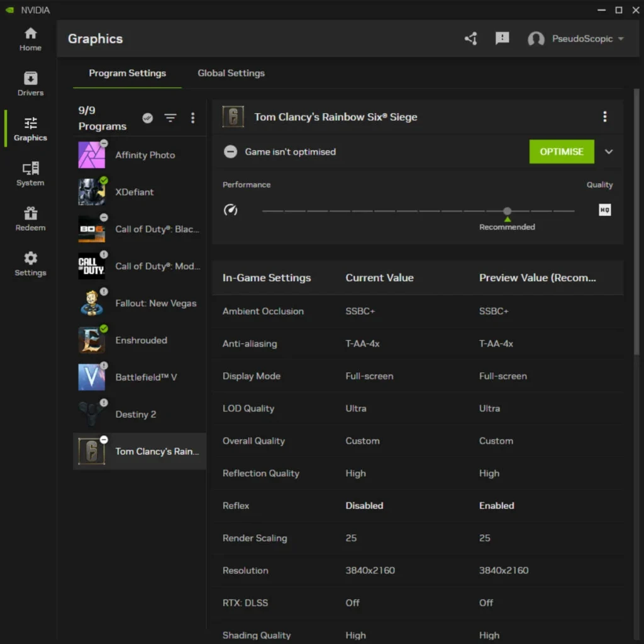
Task: Expand the optimisation chevron beside OPTIMISE
Action: pos(609,152)
